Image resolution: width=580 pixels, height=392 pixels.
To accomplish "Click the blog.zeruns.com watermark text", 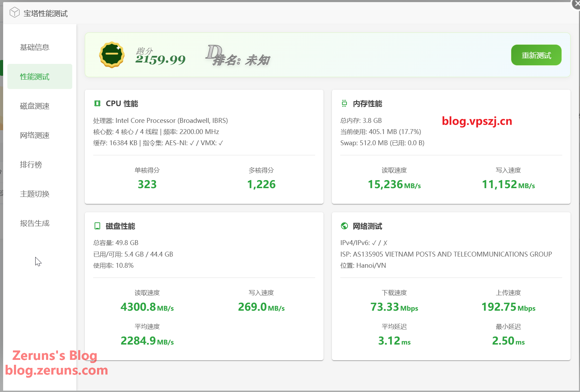I will (57, 370).
